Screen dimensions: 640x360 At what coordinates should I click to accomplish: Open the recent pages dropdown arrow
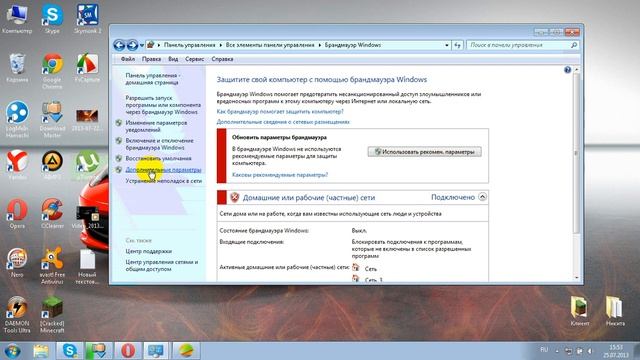click(142, 45)
